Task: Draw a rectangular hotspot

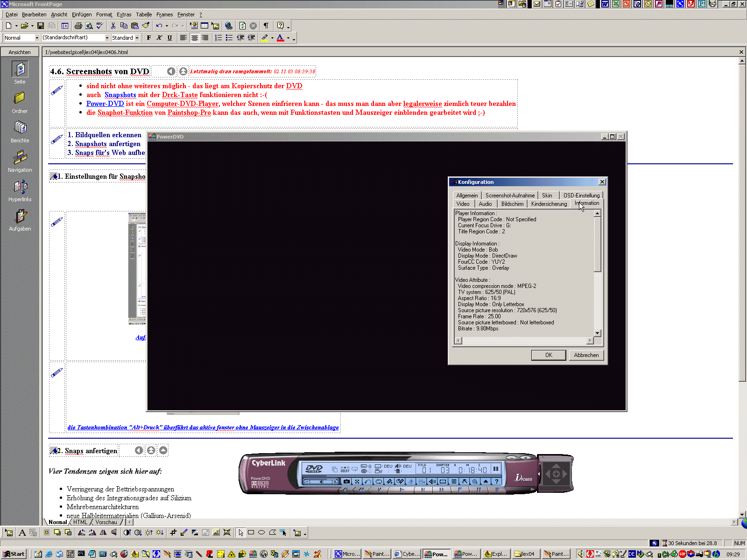Action: pyautogui.click(x=251, y=532)
